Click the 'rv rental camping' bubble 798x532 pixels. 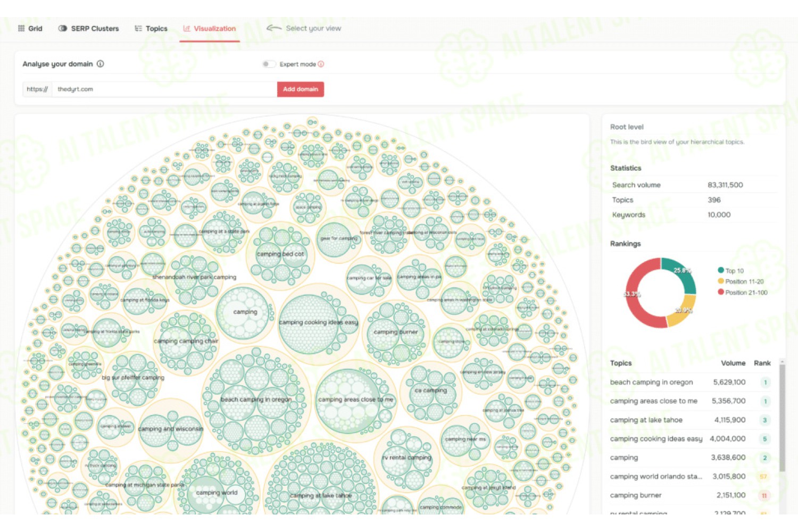coord(406,458)
